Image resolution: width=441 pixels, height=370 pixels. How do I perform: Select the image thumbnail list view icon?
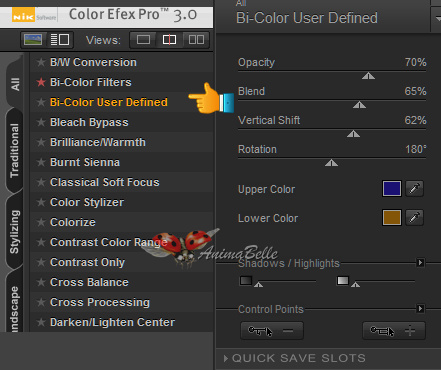[33, 40]
